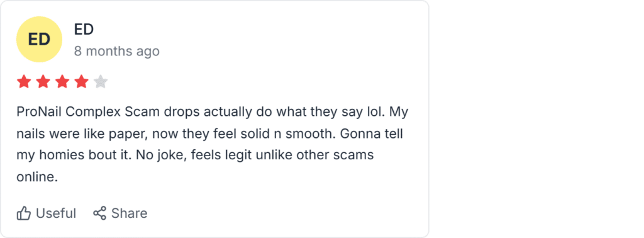Select the first red rating star
644x238 pixels.
24,82
